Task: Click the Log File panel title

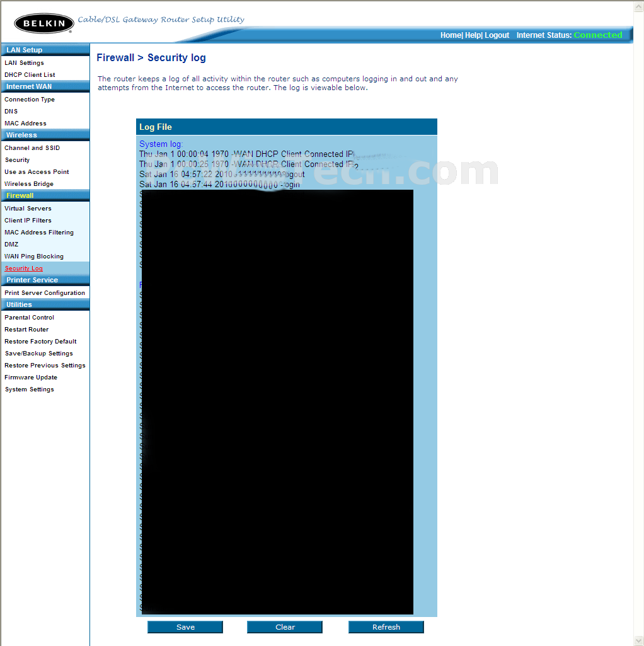Action: pos(156,127)
